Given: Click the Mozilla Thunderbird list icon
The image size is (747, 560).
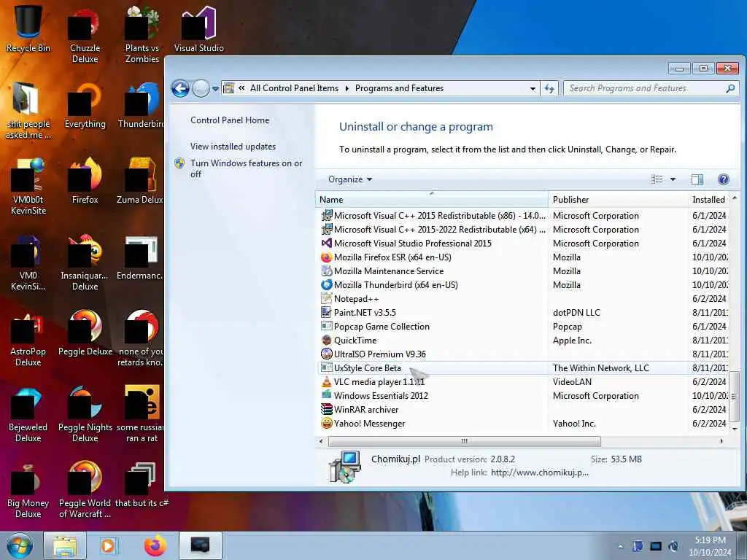Looking at the screenshot, I should pos(326,285).
